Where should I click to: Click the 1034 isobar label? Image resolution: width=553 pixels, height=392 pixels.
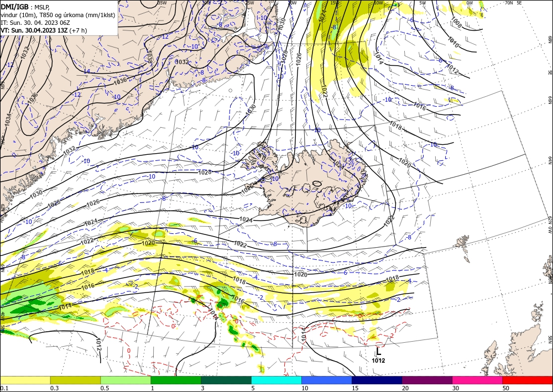[8, 120]
